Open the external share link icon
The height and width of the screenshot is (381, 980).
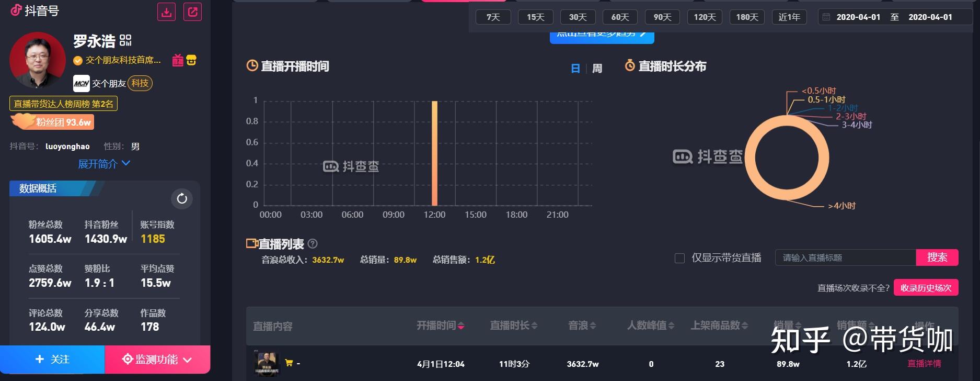click(x=193, y=12)
